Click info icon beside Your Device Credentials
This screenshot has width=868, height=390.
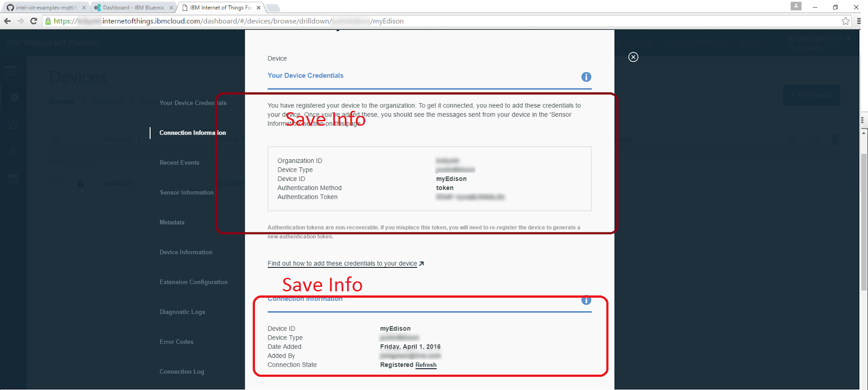[x=586, y=77]
